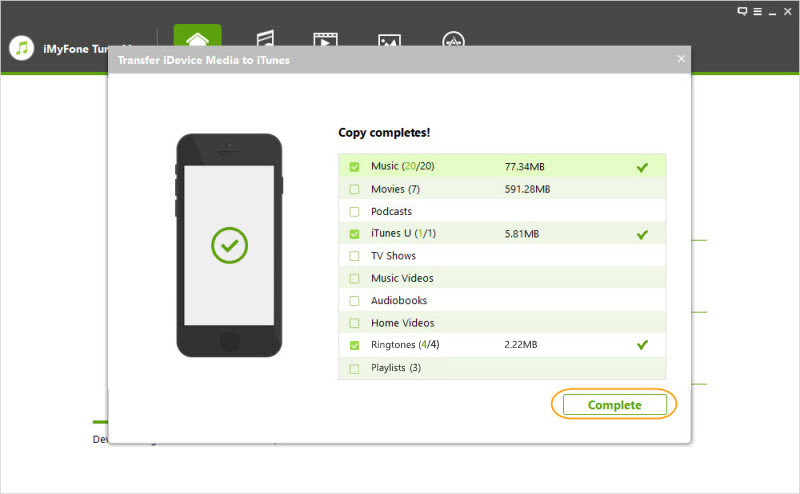Click the Ringtones row green checkmark
800x494 pixels.
[642, 345]
